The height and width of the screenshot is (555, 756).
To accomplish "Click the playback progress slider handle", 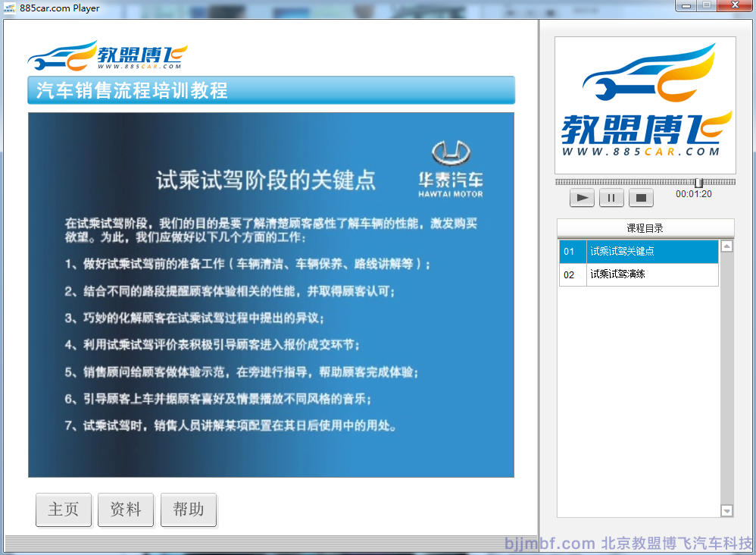I will 698,183.
